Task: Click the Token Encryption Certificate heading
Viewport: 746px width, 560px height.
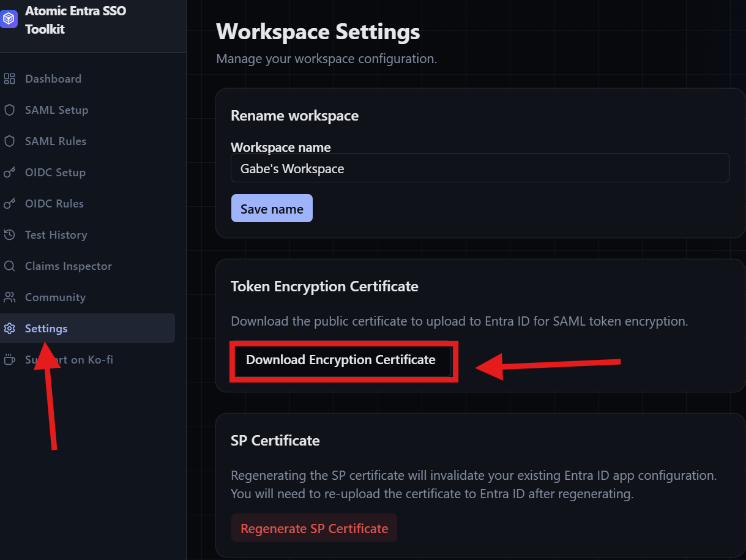Action: [324, 286]
